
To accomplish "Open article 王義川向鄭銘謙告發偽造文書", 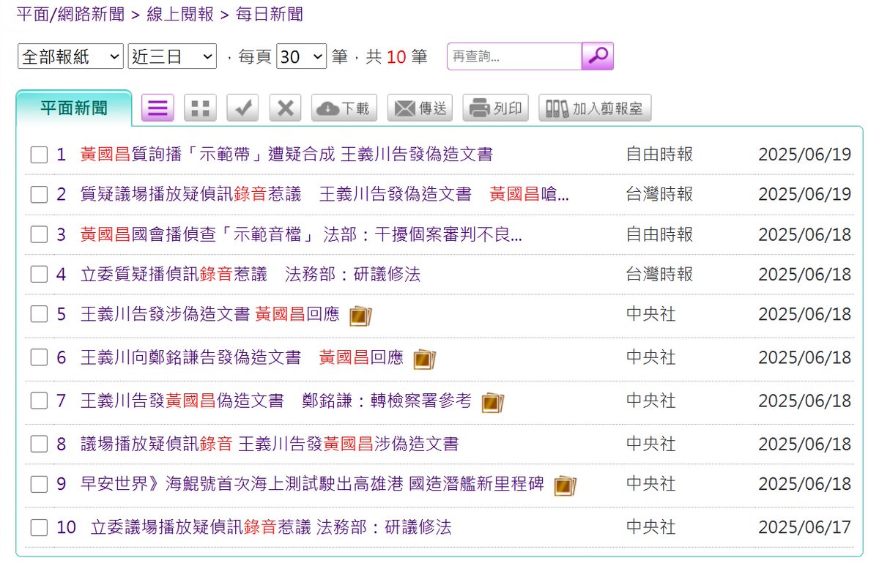I will tap(242, 358).
